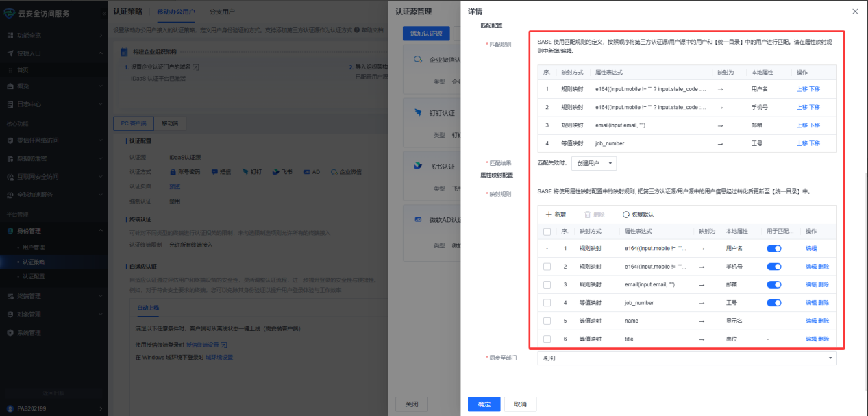The width and height of the screenshot is (868, 416).
Task: Click the 企业微信 authentication source icon
Action: (417, 60)
